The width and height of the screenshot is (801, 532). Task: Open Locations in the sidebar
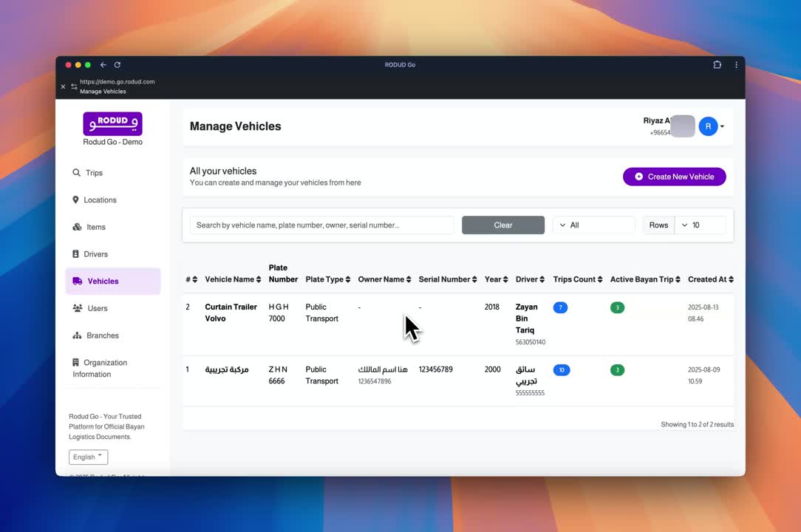(x=113, y=199)
